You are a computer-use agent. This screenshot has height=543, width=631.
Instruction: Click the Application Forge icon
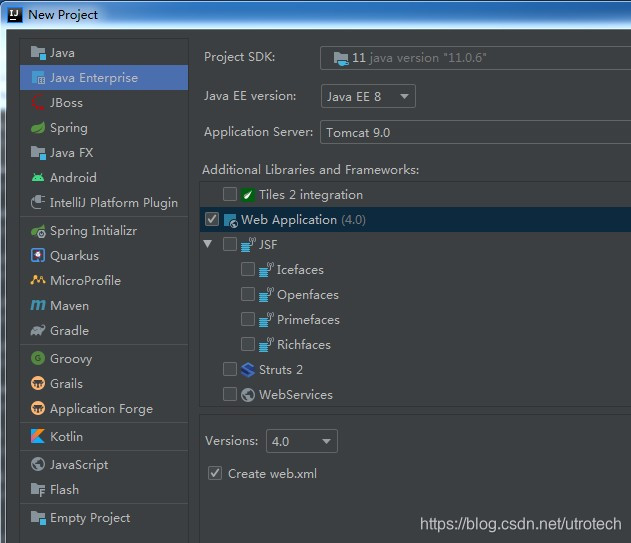coord(38,409)
